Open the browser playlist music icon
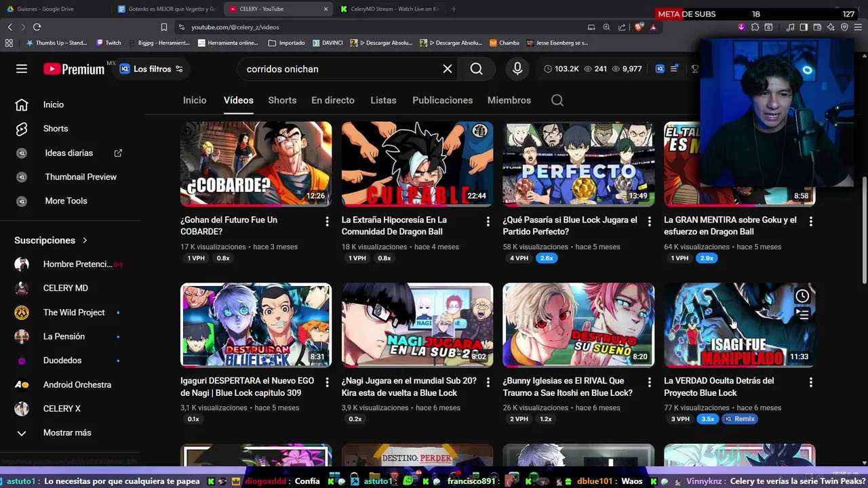This screenshot has height=488, width=868. coord(790,27)
